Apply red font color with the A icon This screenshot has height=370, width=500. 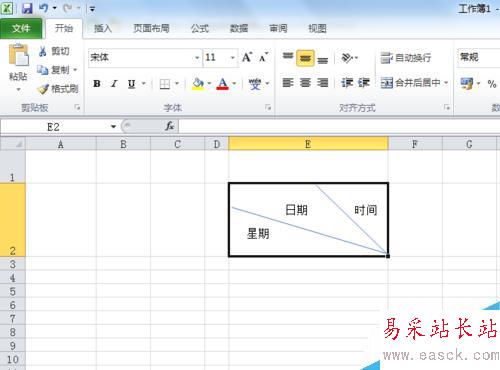tap(223, 84)
